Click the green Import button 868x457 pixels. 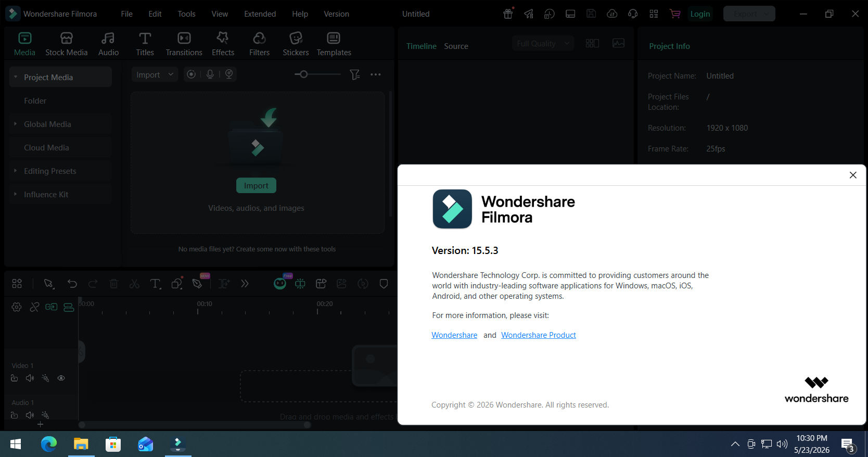pyautogui.click(x=256, y=185)
